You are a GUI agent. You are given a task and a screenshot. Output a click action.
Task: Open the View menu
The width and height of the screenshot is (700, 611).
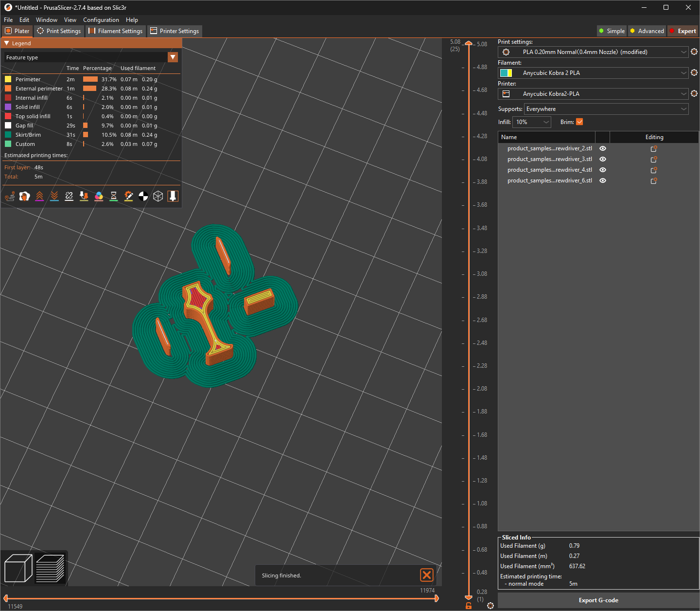tap(70, 20)
